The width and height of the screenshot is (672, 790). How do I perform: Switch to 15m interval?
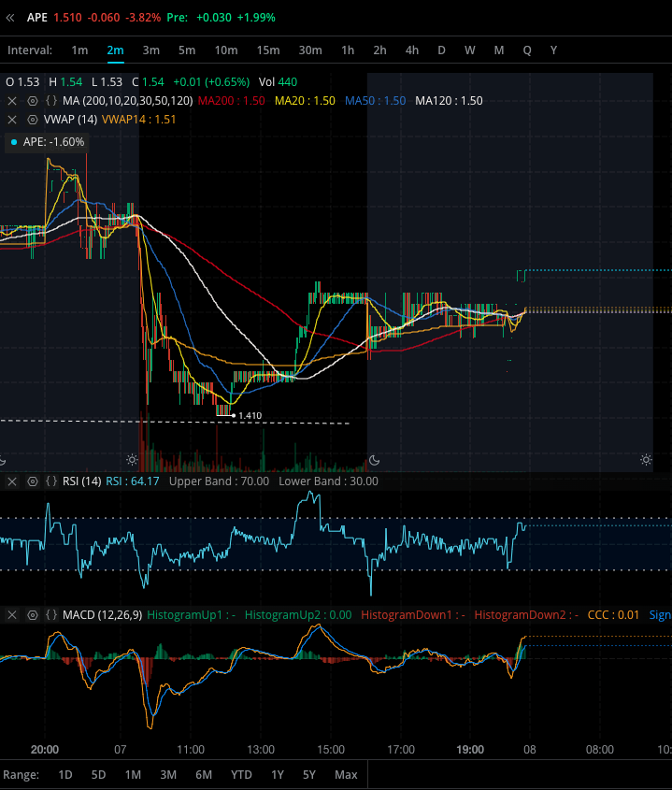point(268,50)
